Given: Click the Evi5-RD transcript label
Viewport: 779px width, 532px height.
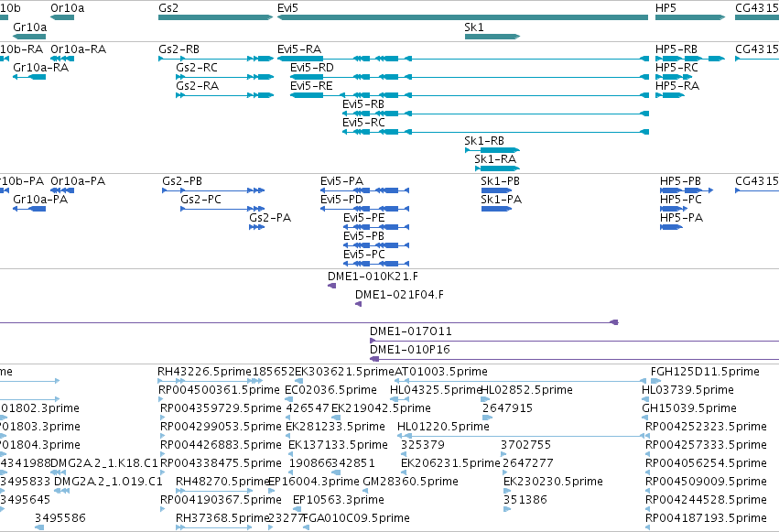Looking at the screenshot, I should coord(312,68).
